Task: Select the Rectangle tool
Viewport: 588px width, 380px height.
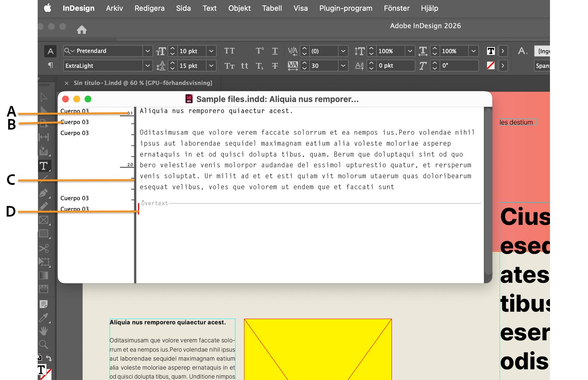Action: [x=44, y=233]
